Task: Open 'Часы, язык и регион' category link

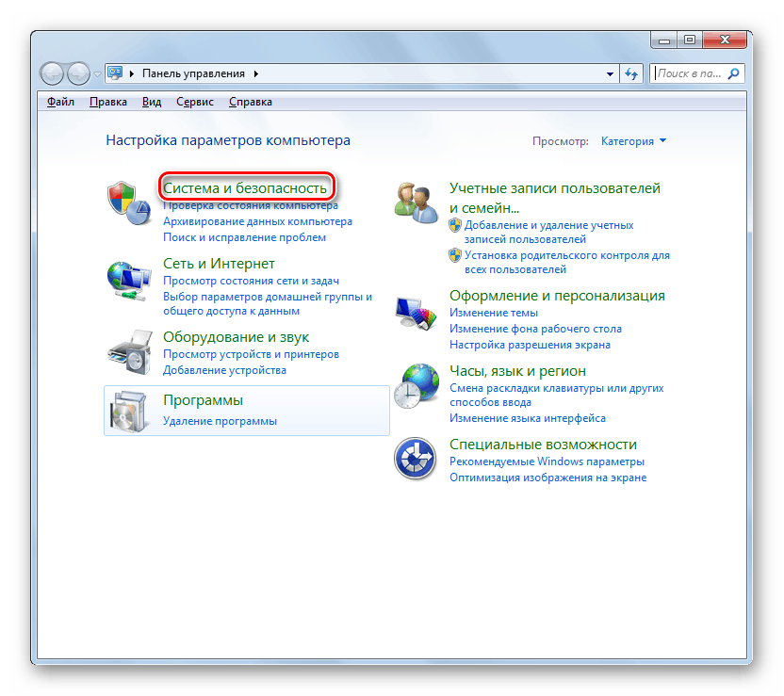Action: point(517,371)
